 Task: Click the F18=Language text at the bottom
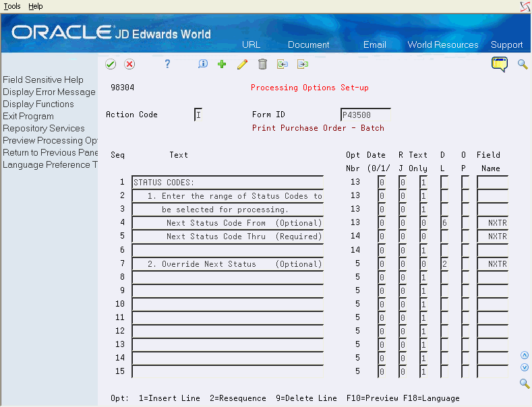pyautogui.click(x=432, y=398)
